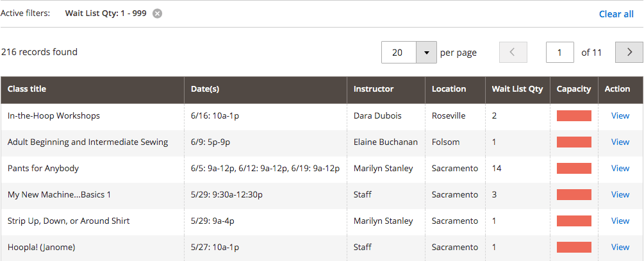Sort by the Date(s) column header
This screenshot has height=261, width=644.
tap(205, 89)
